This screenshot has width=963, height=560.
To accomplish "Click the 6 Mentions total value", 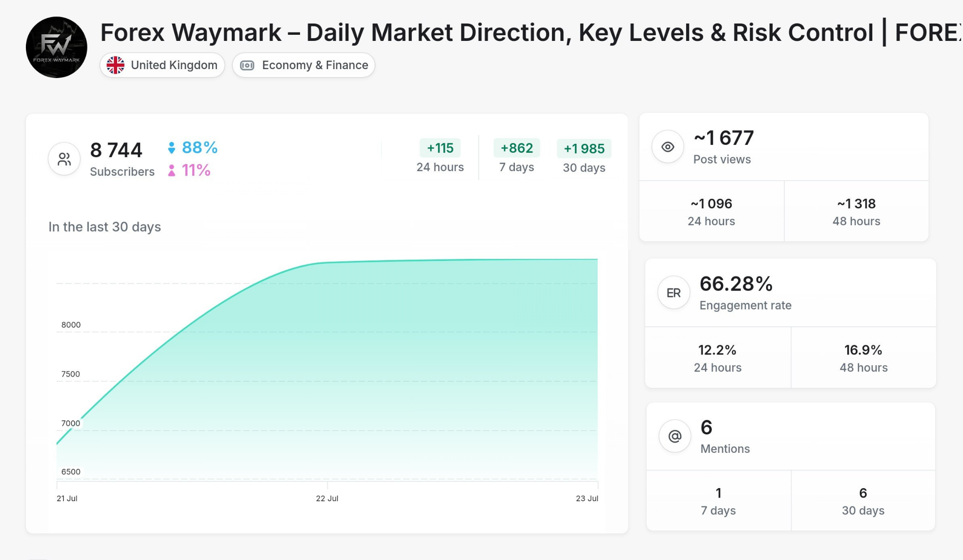I will tap(706, 427).
